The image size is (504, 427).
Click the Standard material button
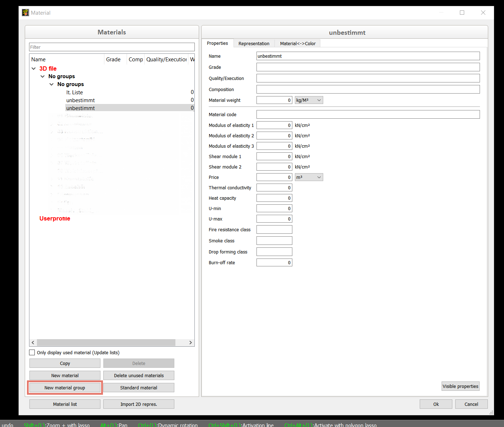point(138,388)
